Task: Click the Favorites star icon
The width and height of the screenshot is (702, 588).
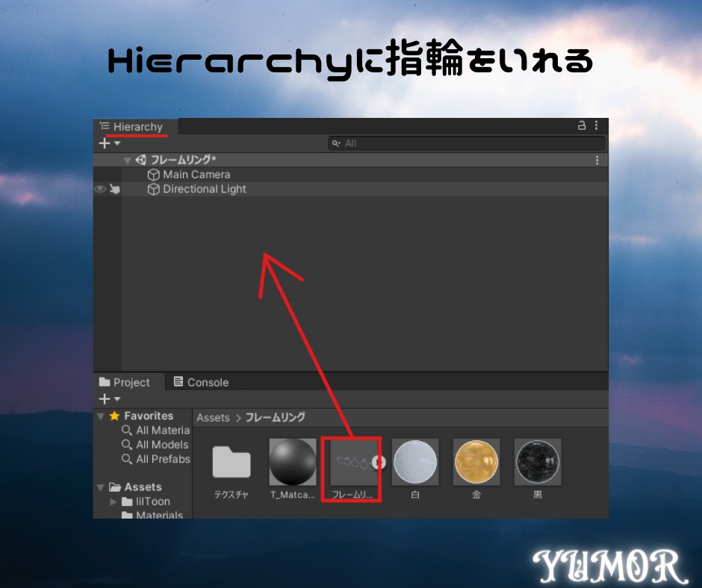Action: click(114, 416)
